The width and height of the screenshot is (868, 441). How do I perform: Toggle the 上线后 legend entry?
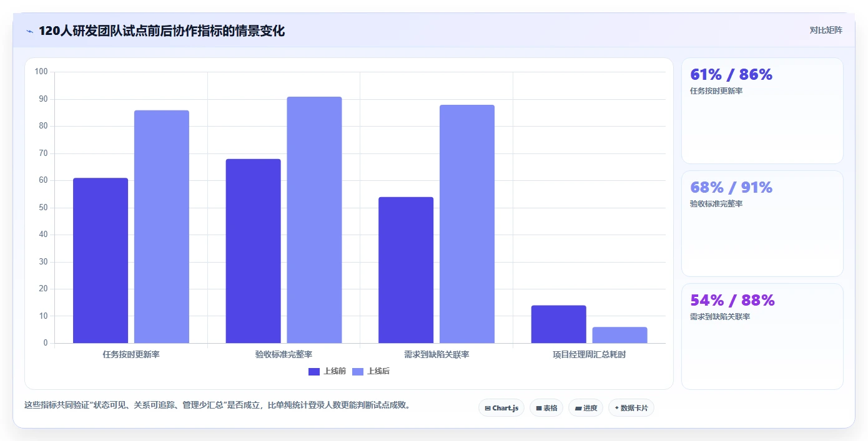pos(371,371)
